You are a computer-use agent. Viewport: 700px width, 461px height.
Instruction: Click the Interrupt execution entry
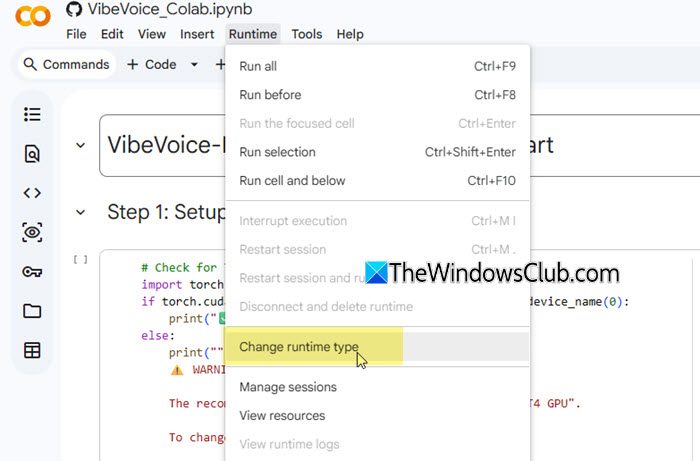coord(378,221)
